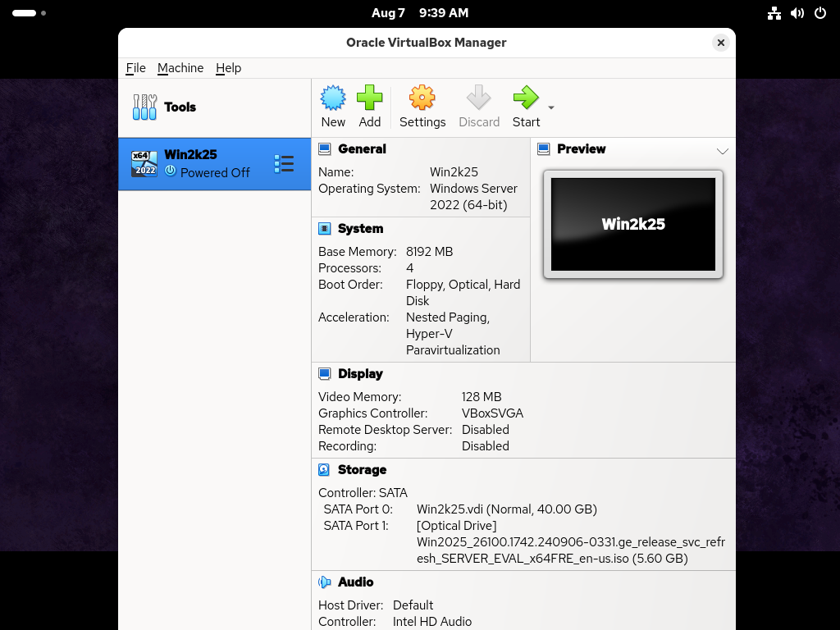Open the Help menu
The height and width of the screenshot is (630, 840).
pos(228,68)
